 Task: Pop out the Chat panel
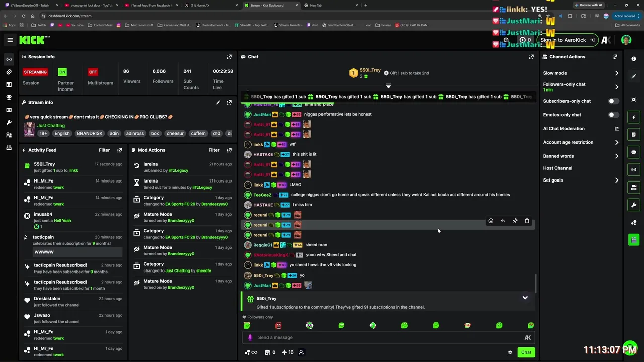[531, 57]
